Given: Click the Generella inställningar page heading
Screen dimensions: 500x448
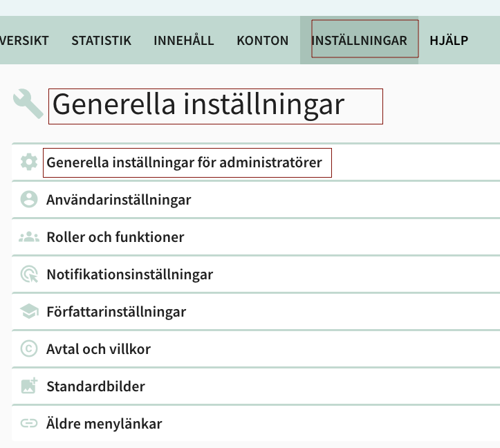Looking at the screenshot, I should point(198,104).
